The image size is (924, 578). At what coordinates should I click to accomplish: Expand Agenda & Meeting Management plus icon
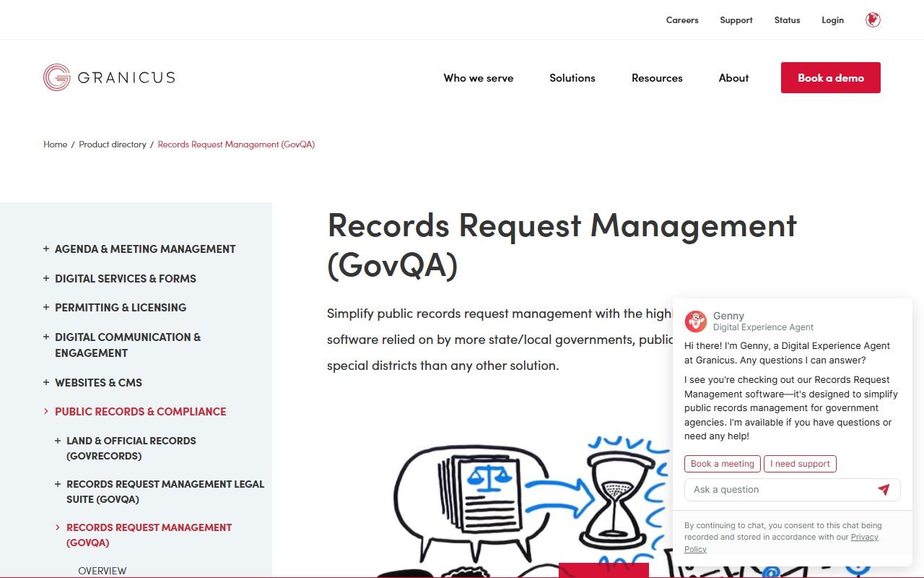tap(46, 249)
